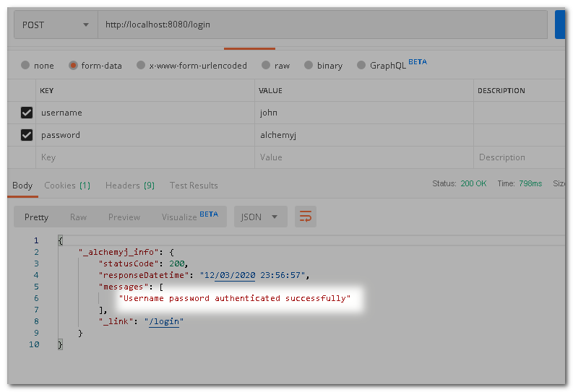Open the Cookies (1) tab
This screenshot has height=392, width=573.
67,186
